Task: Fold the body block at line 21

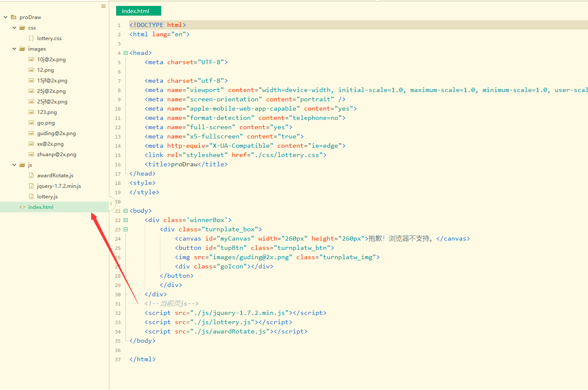Action: pyautogui.click(x=125, y=211)
